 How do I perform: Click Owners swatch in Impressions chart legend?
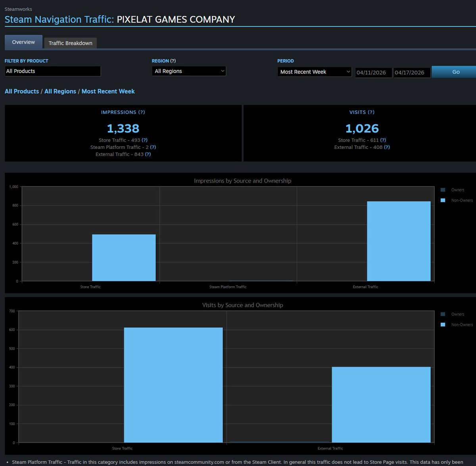443,190
